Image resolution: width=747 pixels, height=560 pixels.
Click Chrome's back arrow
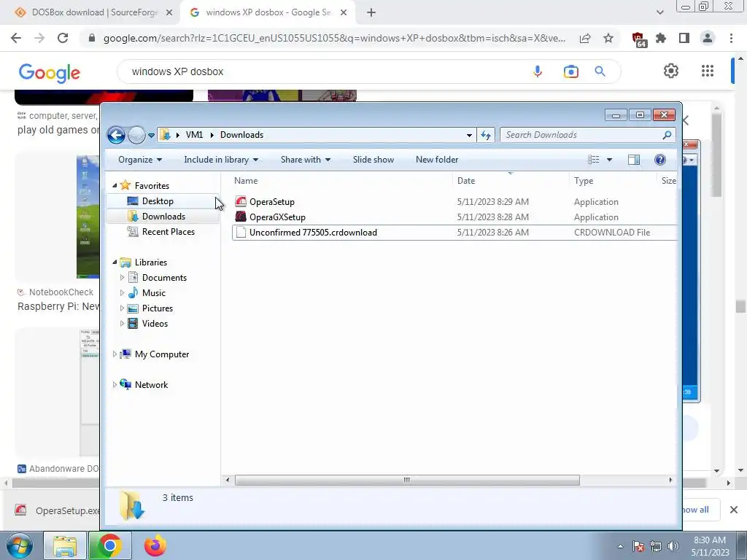[16, 38]
